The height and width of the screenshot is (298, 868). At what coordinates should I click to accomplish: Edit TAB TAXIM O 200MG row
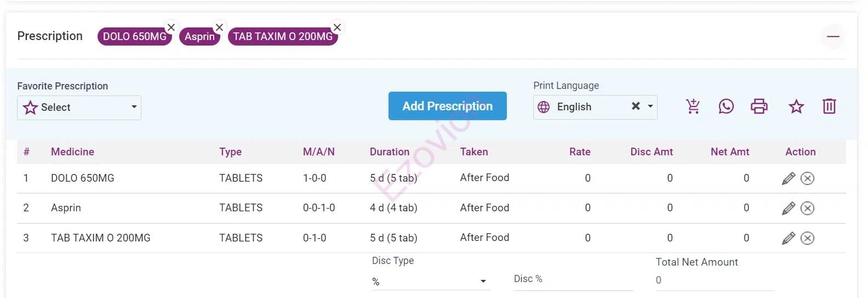(x=789, y=238)
